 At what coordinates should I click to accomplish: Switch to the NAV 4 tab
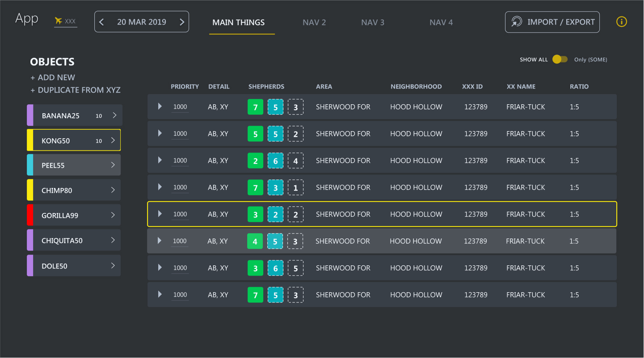441,22
